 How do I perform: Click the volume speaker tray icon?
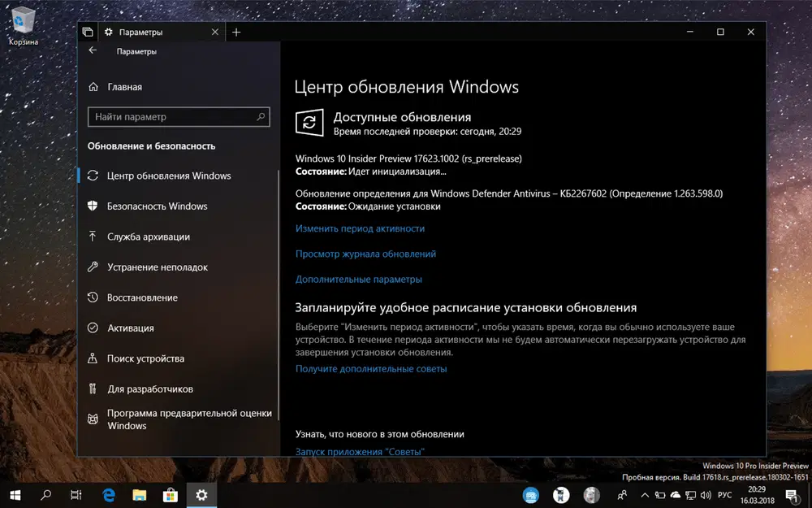(x=706, y=495)
